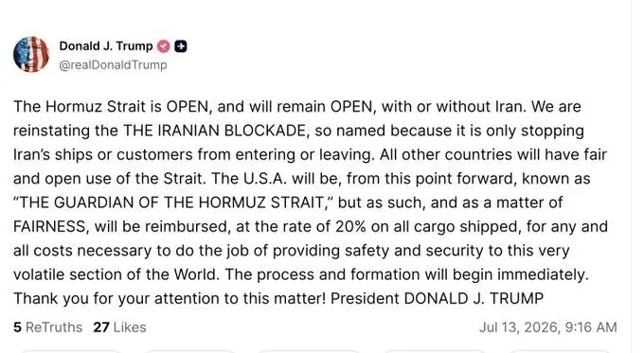The height and width of the screenshot is (353, 644).
Task: Click rightmost cut-off action button under timestamp
Action: [x=561, y=351]
